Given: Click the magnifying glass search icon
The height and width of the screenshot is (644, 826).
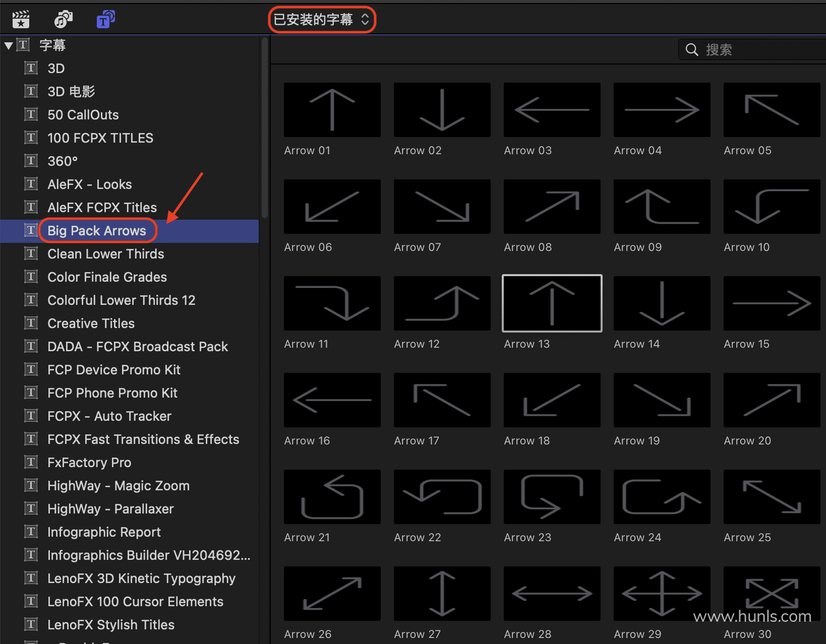Looking at the screenshot, I should tap(692, 50).
